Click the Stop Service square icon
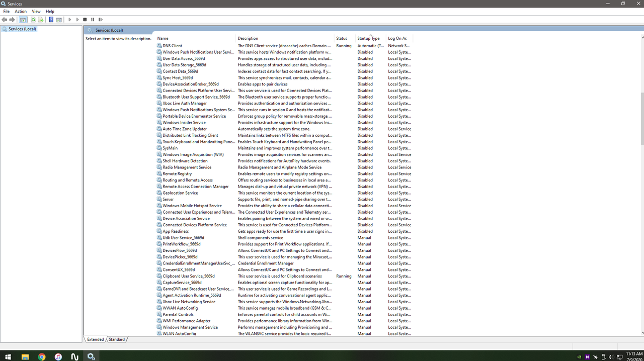Viewport: 644px width, 361px height. (x=85, y=20)
